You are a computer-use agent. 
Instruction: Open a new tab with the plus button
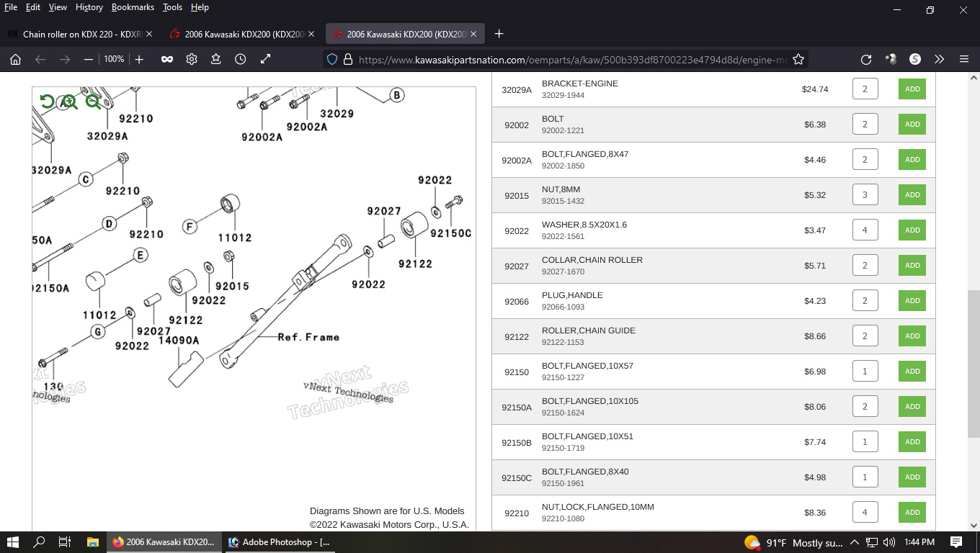(x=499, y=34)
